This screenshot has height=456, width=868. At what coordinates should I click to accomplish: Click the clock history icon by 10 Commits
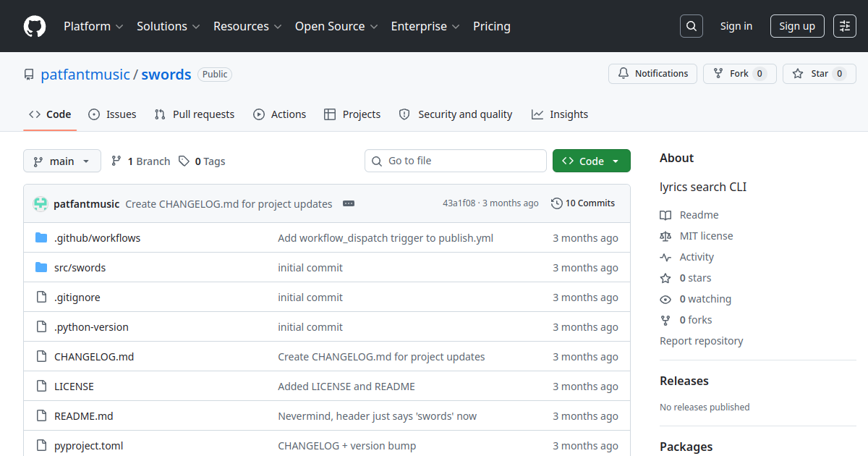point(557,203)
